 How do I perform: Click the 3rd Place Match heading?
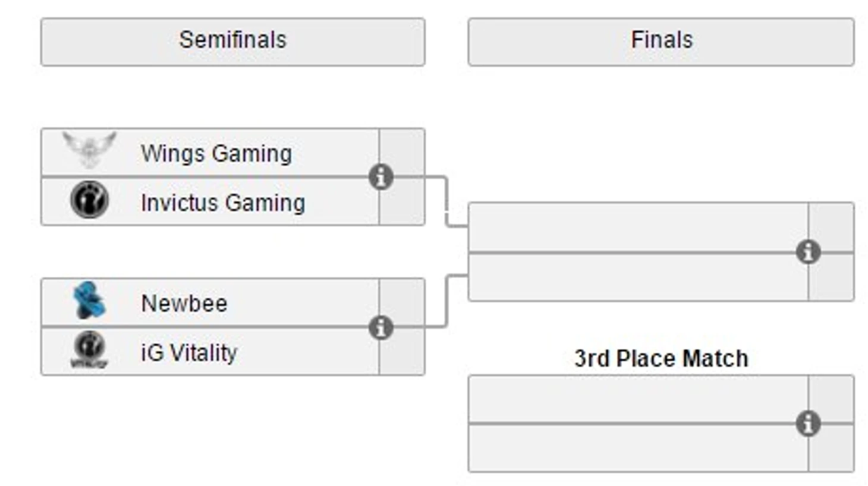(661, 359)
